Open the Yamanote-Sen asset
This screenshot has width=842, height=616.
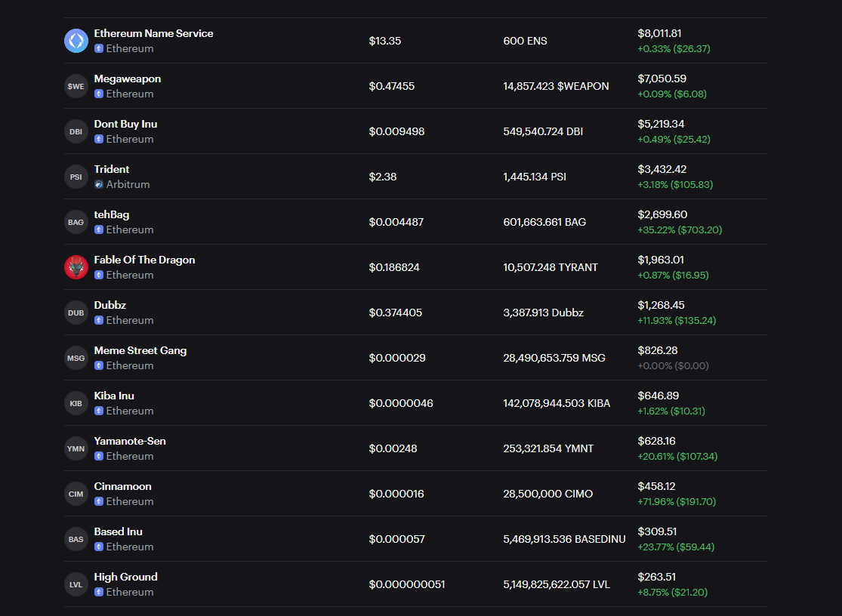pos(415,448)
